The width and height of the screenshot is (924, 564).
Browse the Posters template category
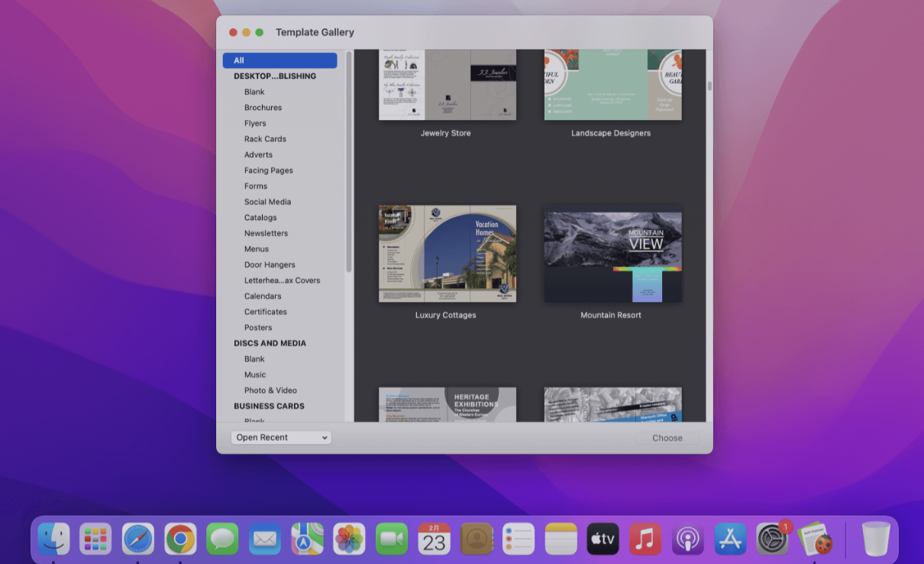click(x=258, y=327)
